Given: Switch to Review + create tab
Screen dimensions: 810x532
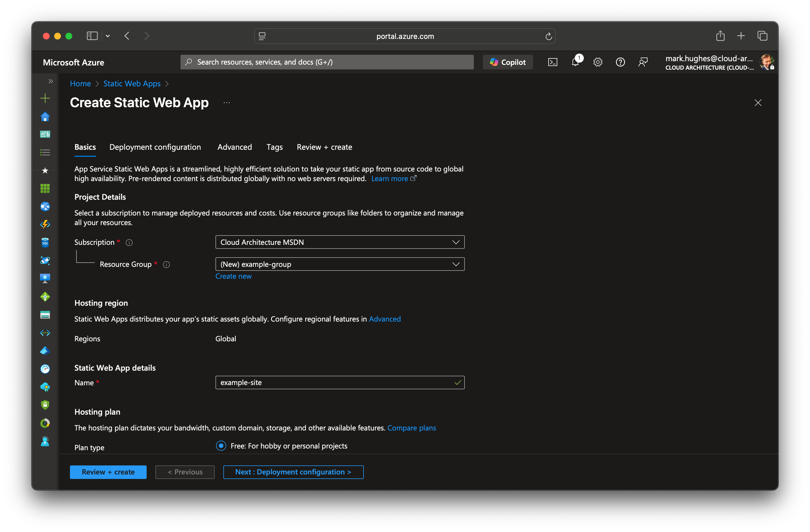Looking at the screenshot, I should click(x=324, y=147).
